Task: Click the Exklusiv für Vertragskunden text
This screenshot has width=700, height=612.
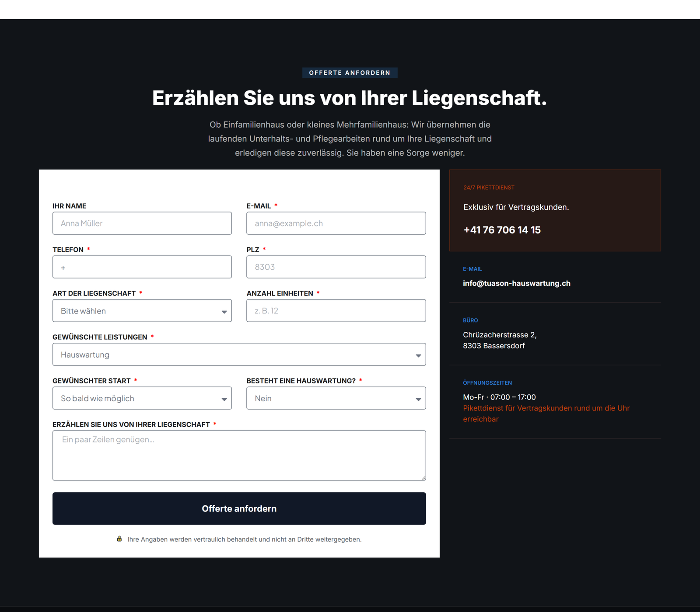Action: click(516, 207)
